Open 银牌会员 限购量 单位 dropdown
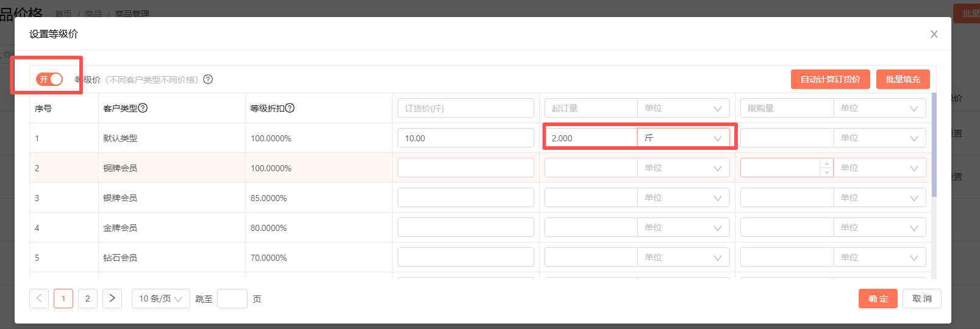This screenshot has width=980, height=329. (x=880, y=197)
